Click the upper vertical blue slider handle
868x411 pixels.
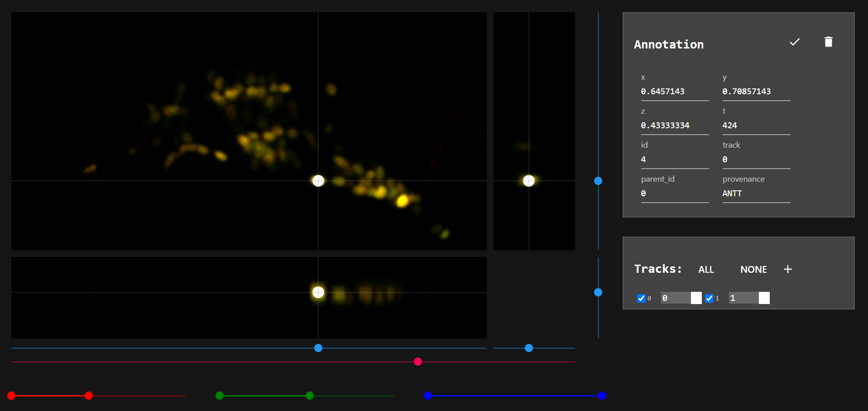point(598,181)
